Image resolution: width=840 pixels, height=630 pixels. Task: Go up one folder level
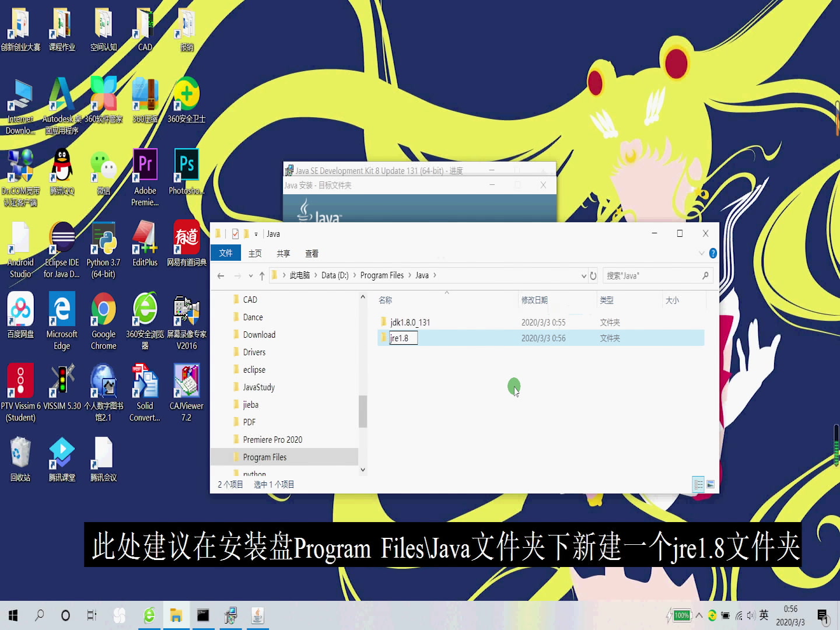262,276
